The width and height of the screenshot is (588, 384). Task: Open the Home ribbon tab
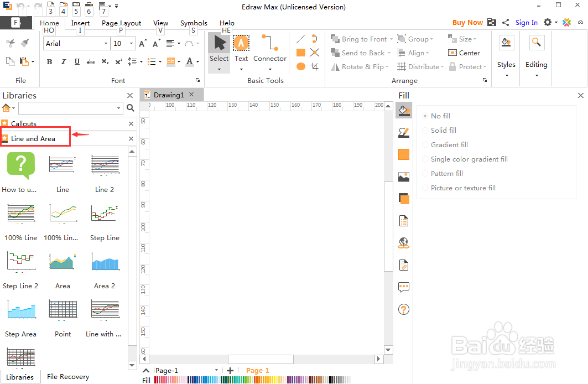pyautogui.click(x=49, y=23)
